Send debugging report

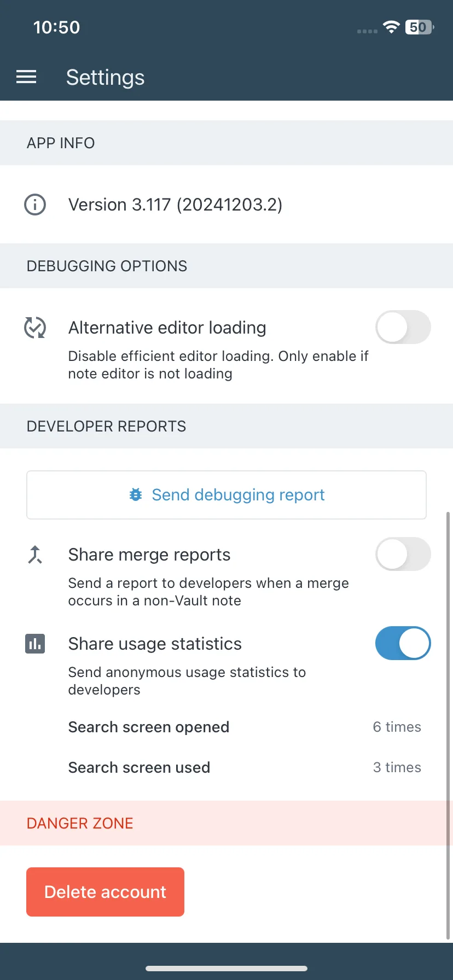(x=226, y=495)
